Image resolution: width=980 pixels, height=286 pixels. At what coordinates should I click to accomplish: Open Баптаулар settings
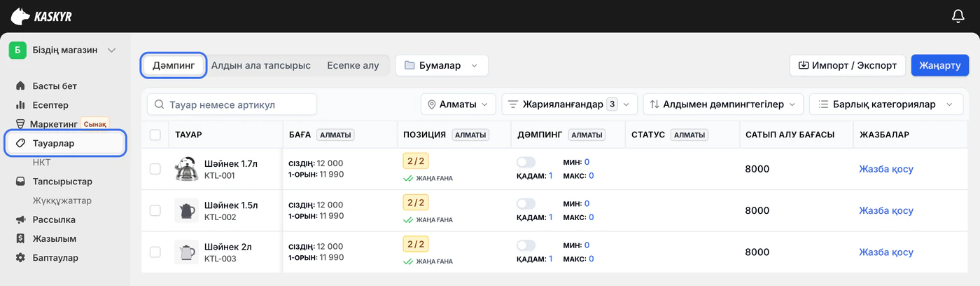click(55, 257)
